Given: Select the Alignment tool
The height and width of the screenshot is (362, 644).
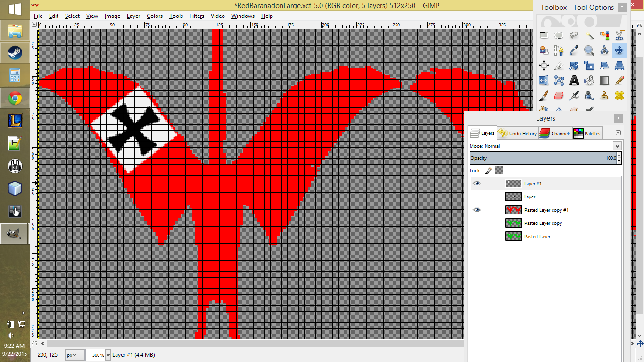Looking at the screenshot, I should 544,66.
